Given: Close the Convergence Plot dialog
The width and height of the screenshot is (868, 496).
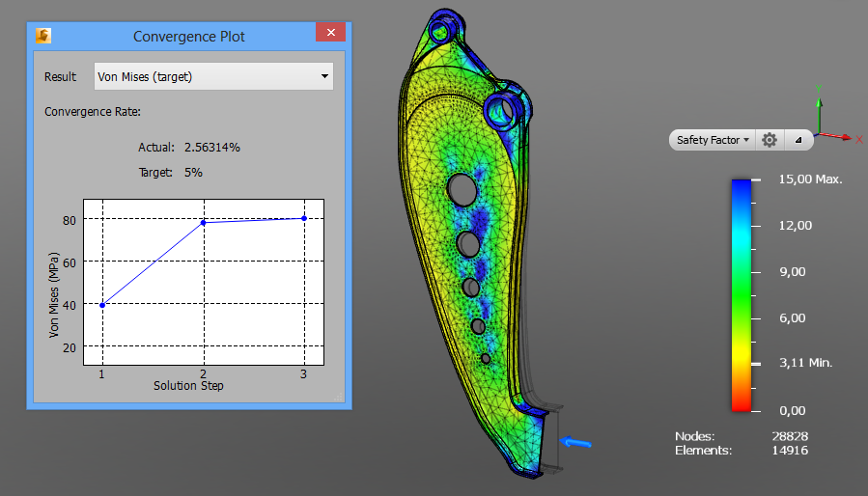Looking at the screenshot, I should click(330, 32).
